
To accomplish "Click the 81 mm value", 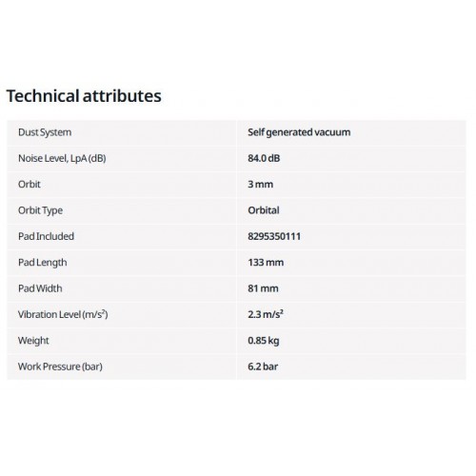I will click(x=263, y=288).
